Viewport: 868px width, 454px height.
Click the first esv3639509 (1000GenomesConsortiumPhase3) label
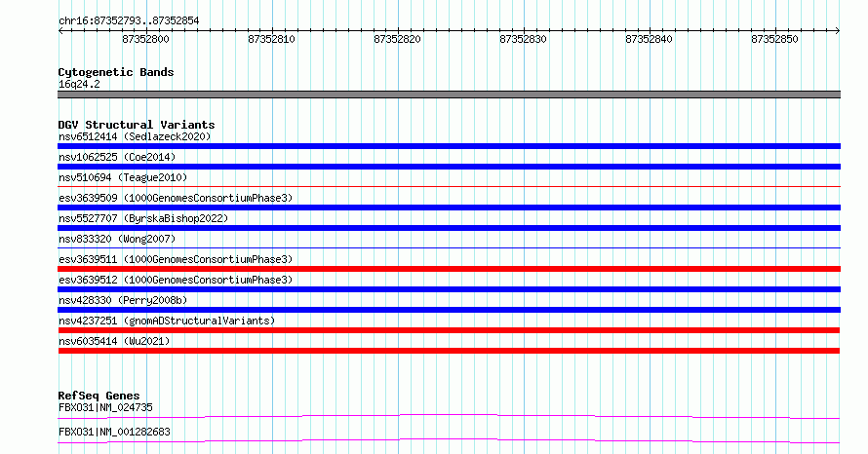coord(176,198)
